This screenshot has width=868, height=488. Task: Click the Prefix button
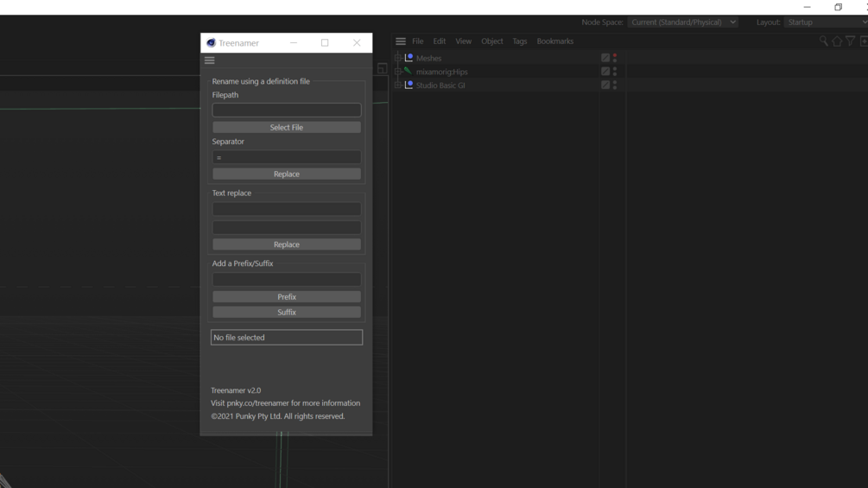pos(286,296)
